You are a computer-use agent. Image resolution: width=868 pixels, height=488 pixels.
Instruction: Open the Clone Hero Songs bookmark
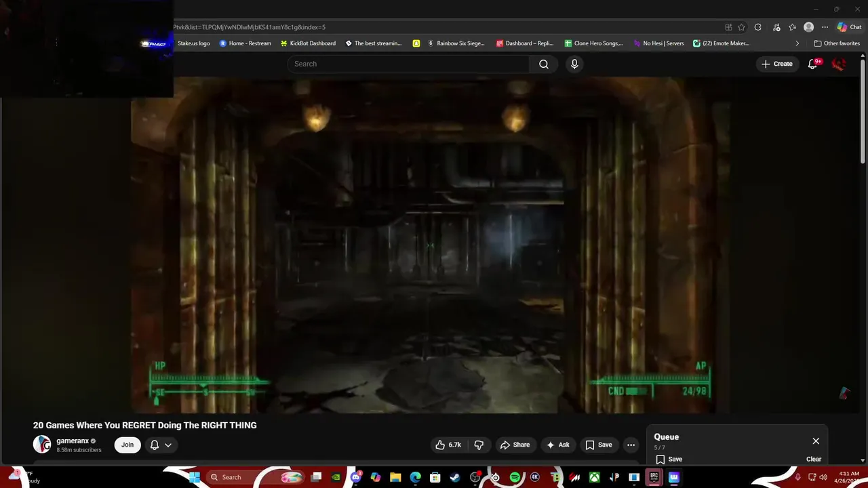[593, 43]
